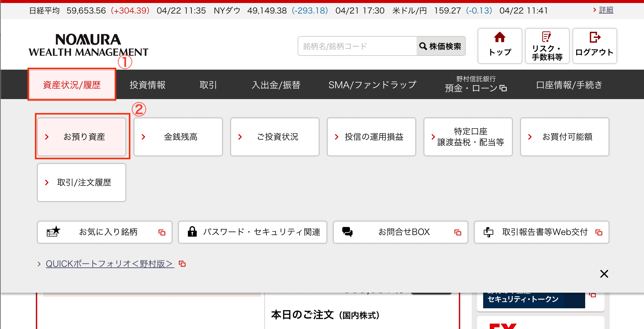Open リスク・手数料等 document icon button
Image resolution: width=644 pixels, height=329 pixels.
(547, 46)
